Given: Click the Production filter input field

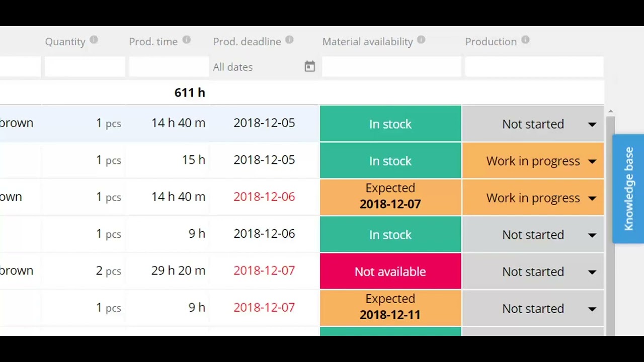Looking at the screenshot, I should point(533,67).
